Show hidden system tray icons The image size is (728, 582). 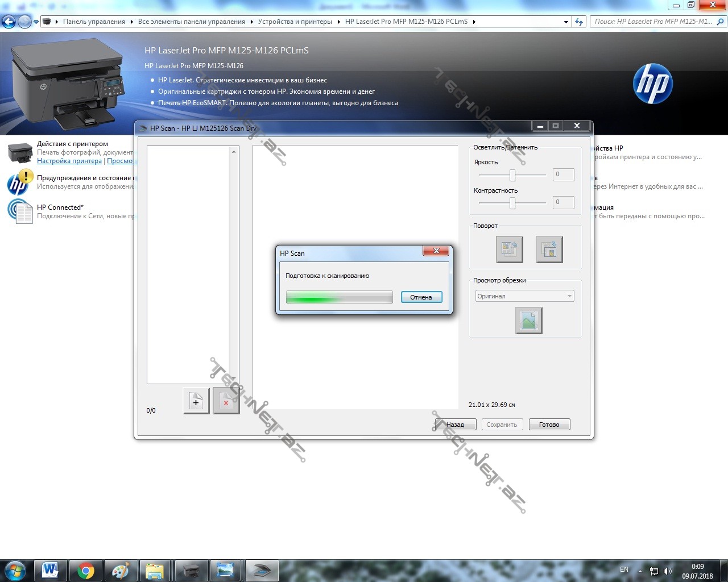coord(640,571)
